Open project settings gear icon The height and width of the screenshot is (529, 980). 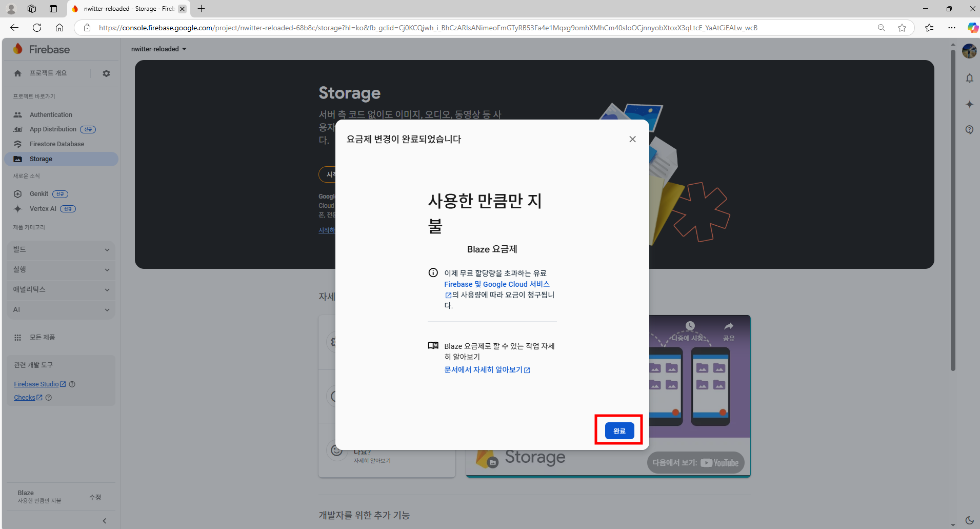106,73
